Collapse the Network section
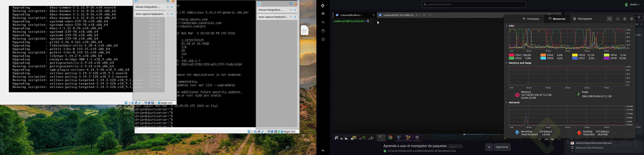644x155 pixels. click(x=507, y=103)
